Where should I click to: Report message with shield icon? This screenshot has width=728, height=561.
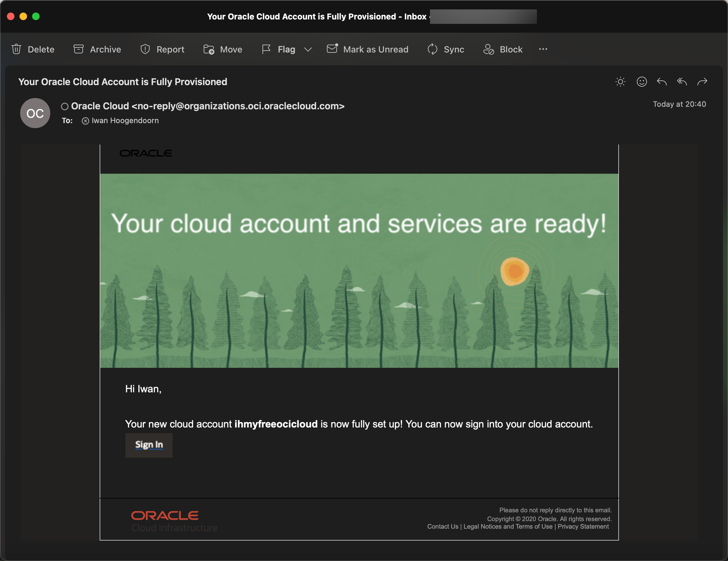click(162, 49)
